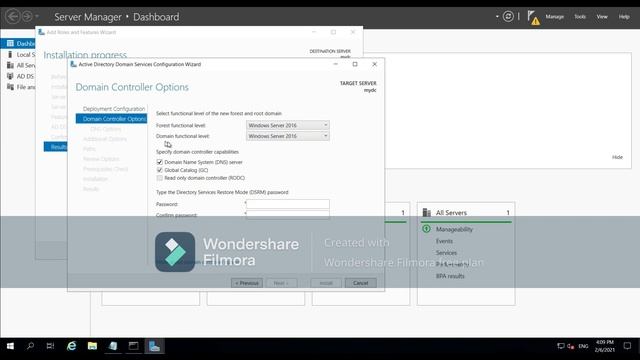Toggle Read only domain controller (RODC) checkbox
This screenshot has height=360, width=640.
pos(160,178)
